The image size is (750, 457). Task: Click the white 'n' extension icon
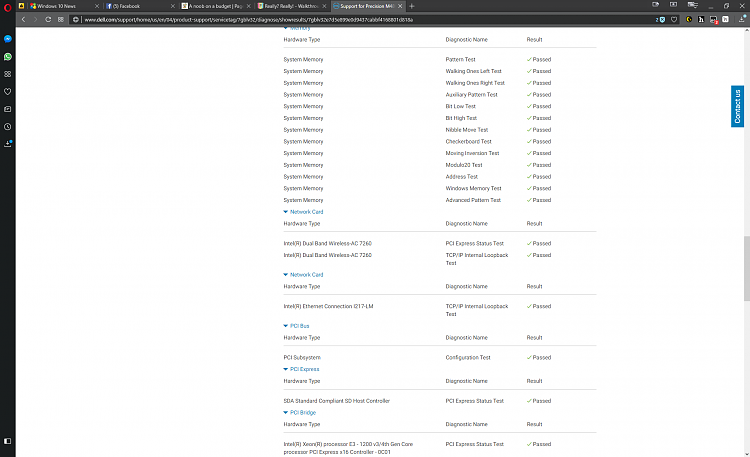coord(726,20)
